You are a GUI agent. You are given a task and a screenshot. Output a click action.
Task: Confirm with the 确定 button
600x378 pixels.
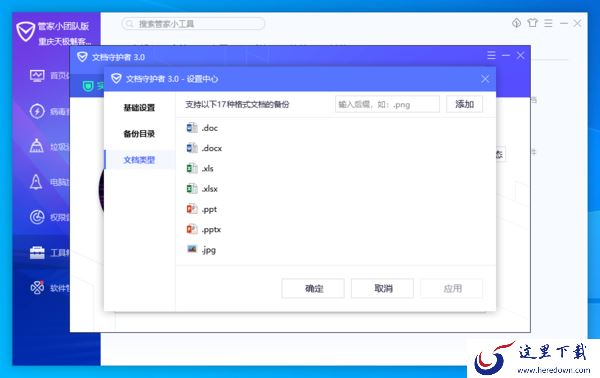pyautogui.click(x=313, y=288)
